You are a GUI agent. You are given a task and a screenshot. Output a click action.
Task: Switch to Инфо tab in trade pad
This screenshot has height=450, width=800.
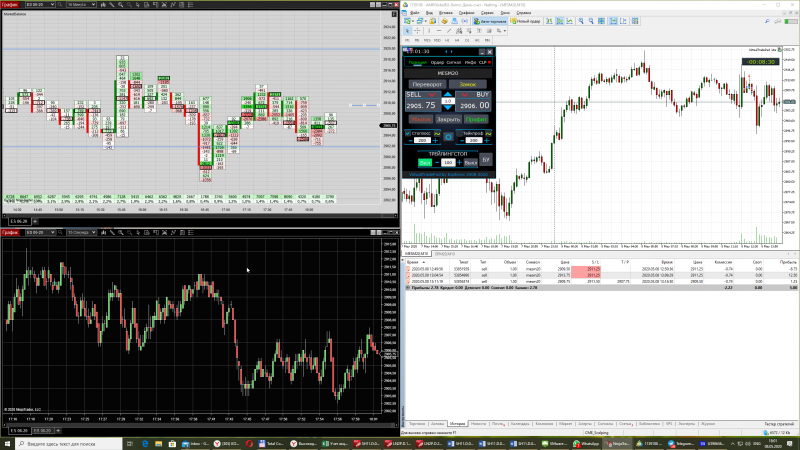pos(470,62)
